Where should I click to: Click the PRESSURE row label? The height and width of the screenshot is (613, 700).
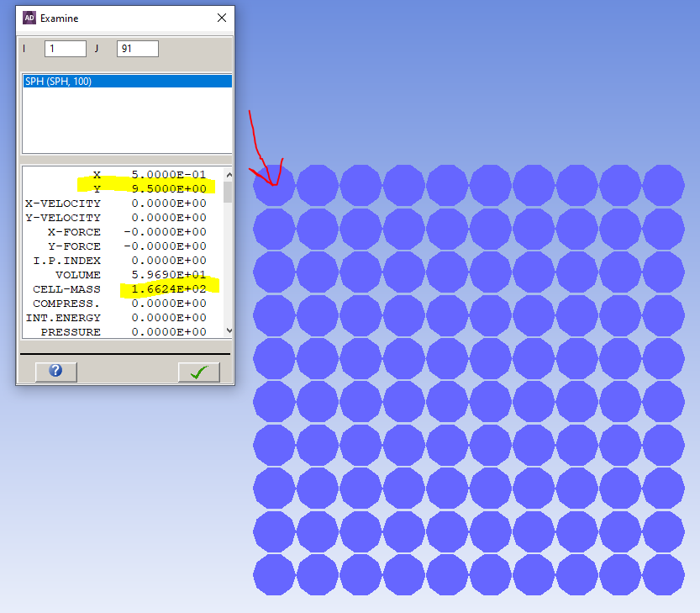click(71, 332)
